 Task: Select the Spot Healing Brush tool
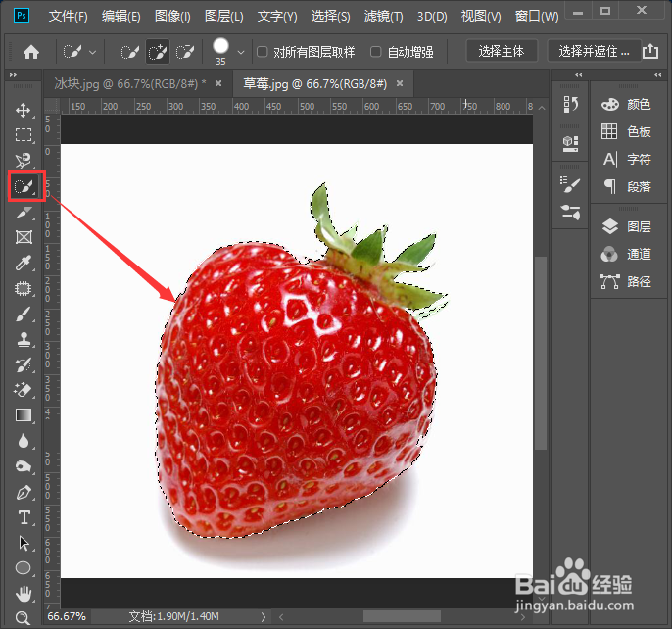pos(24,288)
